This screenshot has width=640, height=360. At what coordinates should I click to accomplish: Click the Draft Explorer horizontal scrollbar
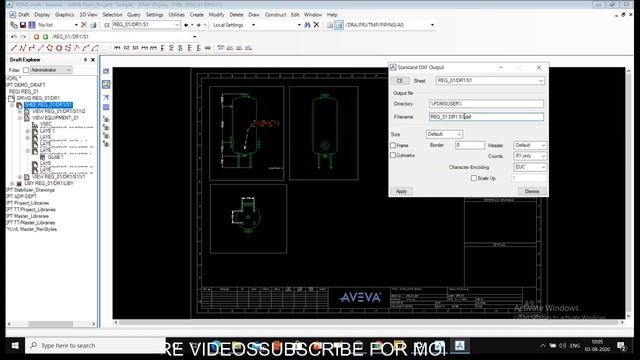pos(51,324)
